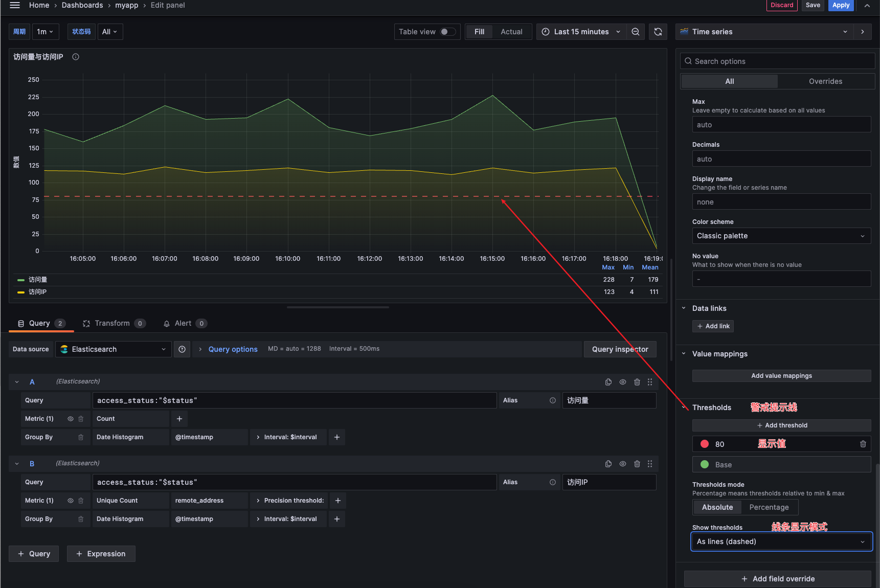This screenshot has height=588, width=880.
Task: Select Percentage thresholds mode
Action: point(769,507)
